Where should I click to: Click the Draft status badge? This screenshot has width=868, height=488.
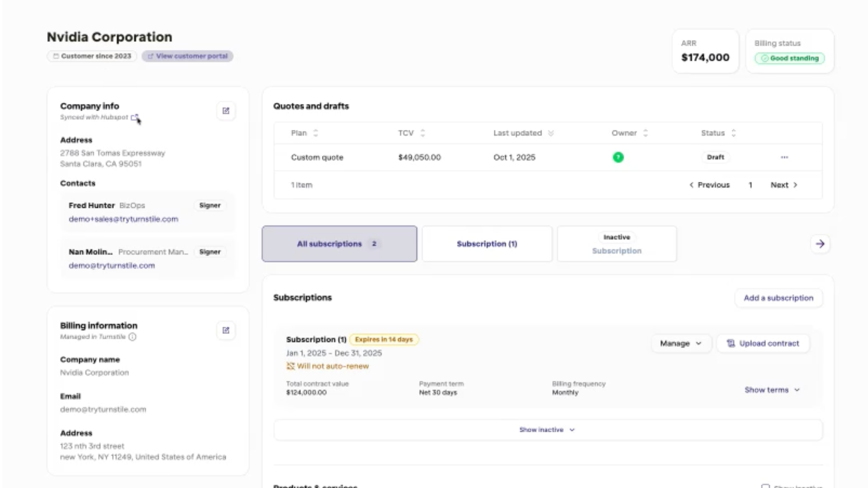tap(715, 157)
